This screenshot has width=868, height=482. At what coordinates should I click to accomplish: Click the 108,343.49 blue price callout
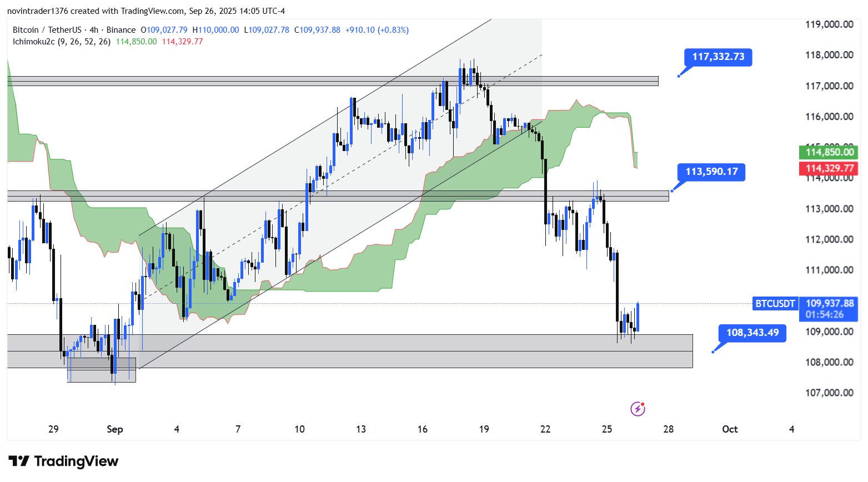pos(752,333)
